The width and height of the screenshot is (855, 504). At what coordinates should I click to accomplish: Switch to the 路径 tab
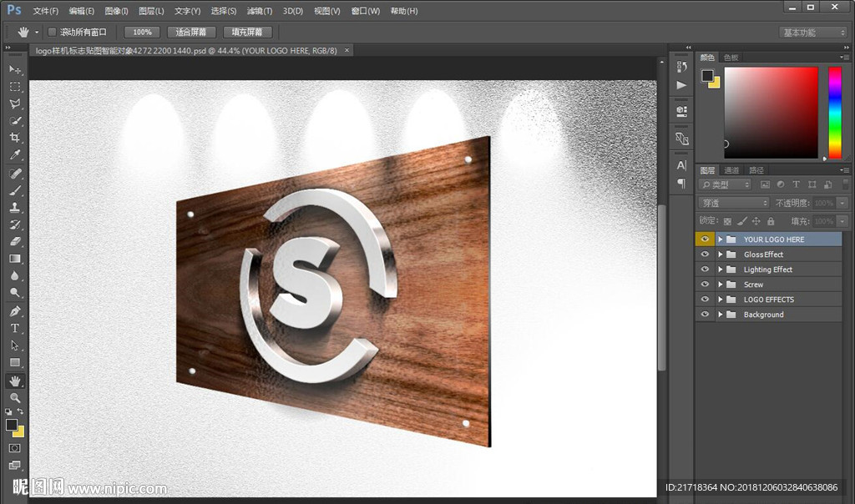tap(756, 170)
